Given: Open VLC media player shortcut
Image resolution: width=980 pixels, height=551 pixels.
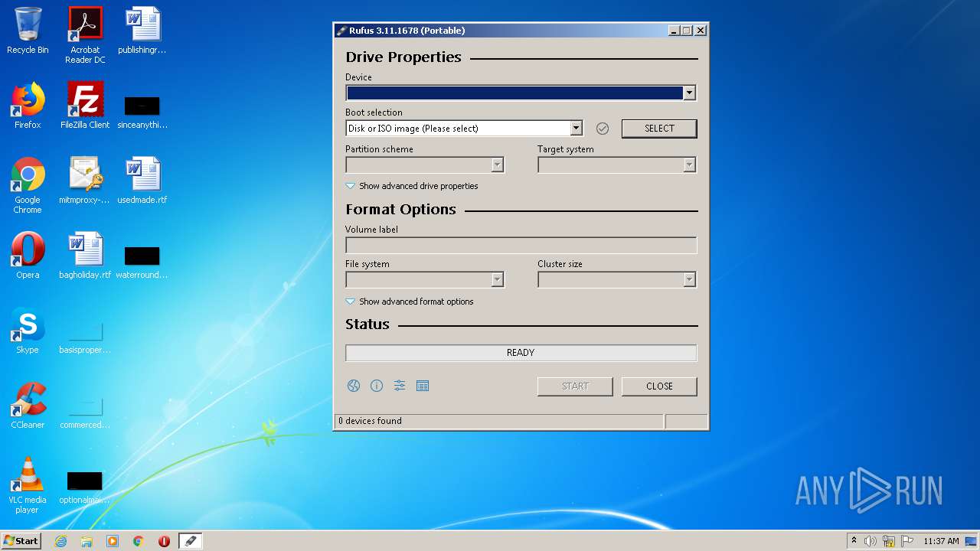Looking at the screenshot, I should pyautogui.click(x=28, y=485).
